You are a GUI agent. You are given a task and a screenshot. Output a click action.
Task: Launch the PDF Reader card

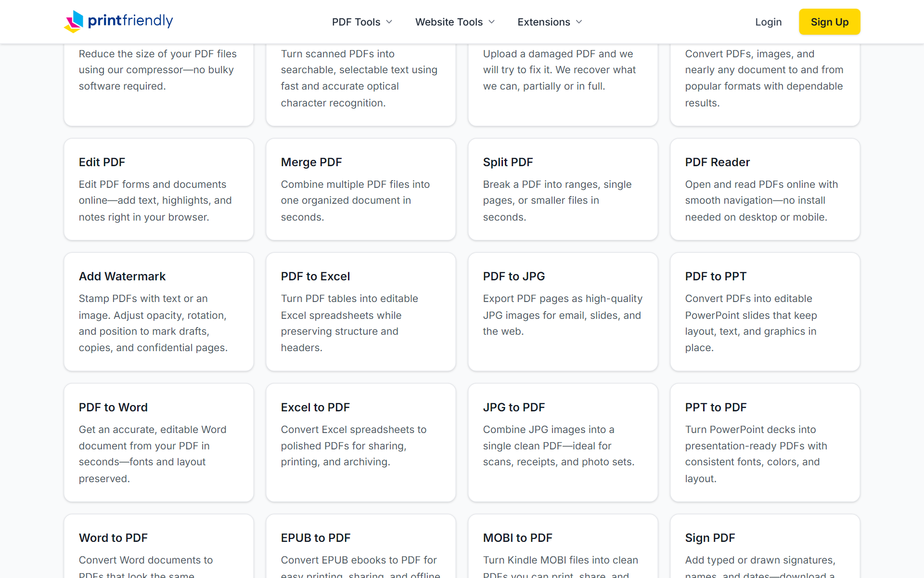765,189
